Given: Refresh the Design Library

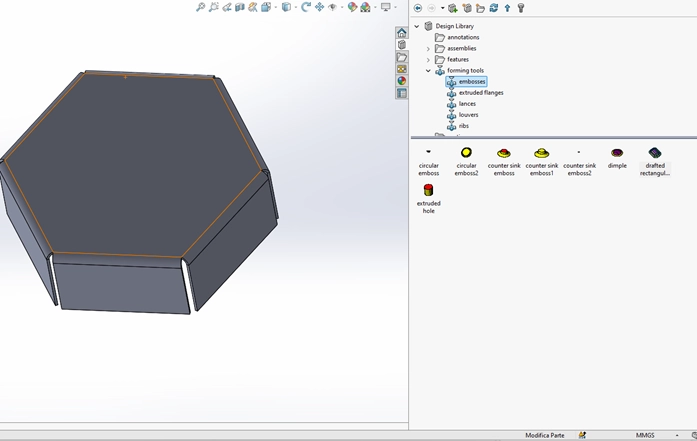Looking at the screenshot, I should (494, 8).
